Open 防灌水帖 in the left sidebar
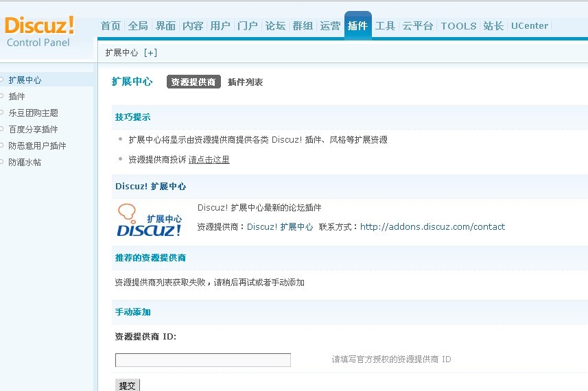This screenshot has width=588, height=391. pyautogui.click(x=25, y=163)
